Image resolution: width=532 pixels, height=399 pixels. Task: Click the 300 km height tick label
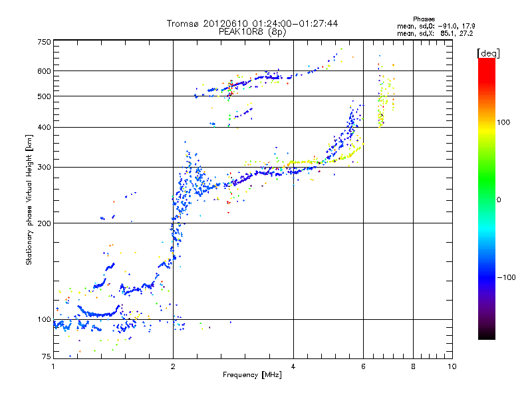(44, 167)
